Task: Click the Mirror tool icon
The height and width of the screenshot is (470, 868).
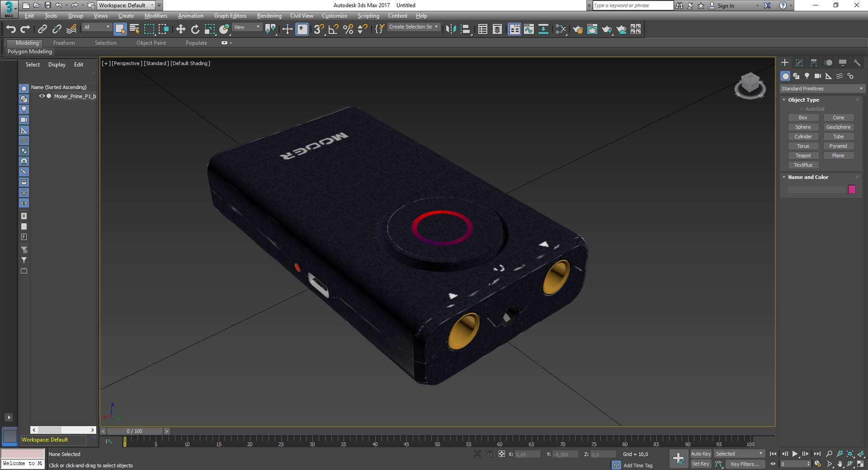Action: click(451, 29)
